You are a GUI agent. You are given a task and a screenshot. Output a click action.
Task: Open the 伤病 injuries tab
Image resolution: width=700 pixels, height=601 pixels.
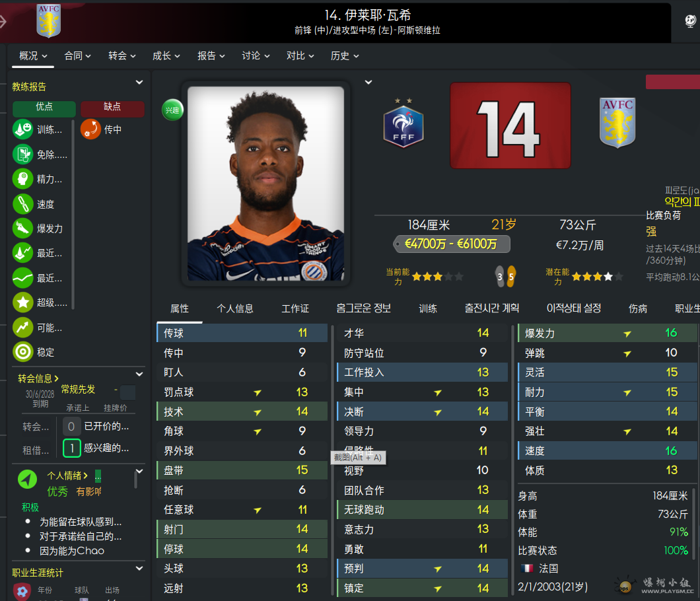point(637,308)
